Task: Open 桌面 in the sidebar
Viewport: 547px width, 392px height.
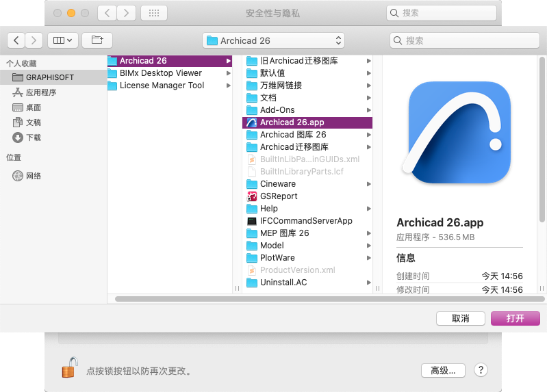Action: (53, 107)
